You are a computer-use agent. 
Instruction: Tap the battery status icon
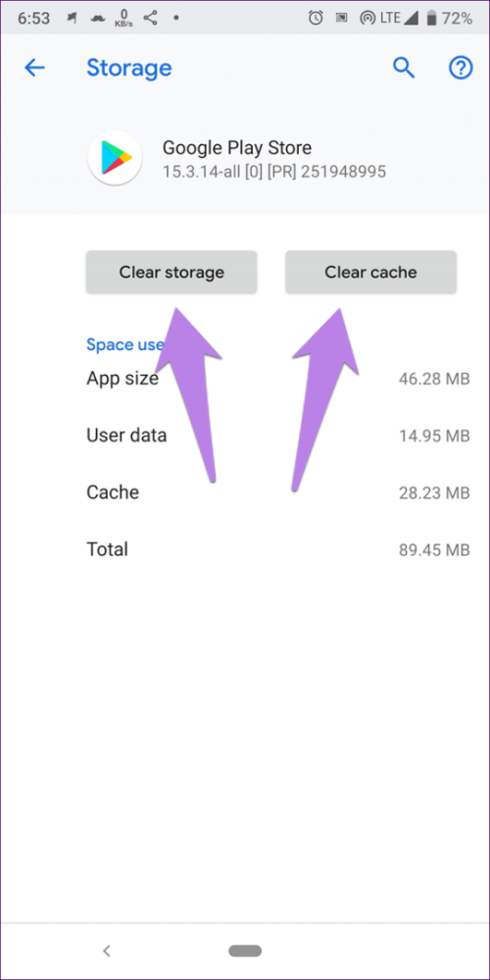pos(430,19)
